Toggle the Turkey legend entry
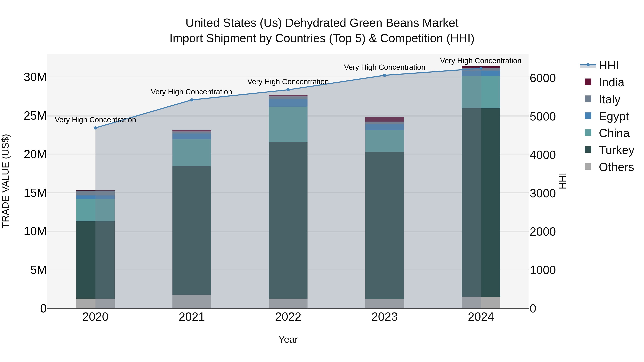This screenshot has height=362, width=644. click(x=609, y=150)
